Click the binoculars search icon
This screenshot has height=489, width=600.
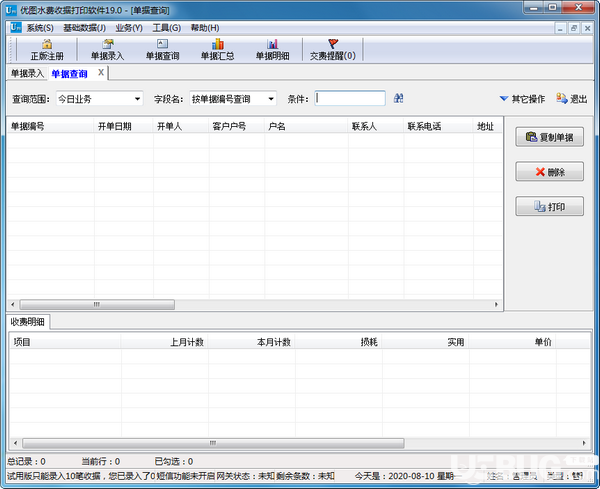click(398, 98)
